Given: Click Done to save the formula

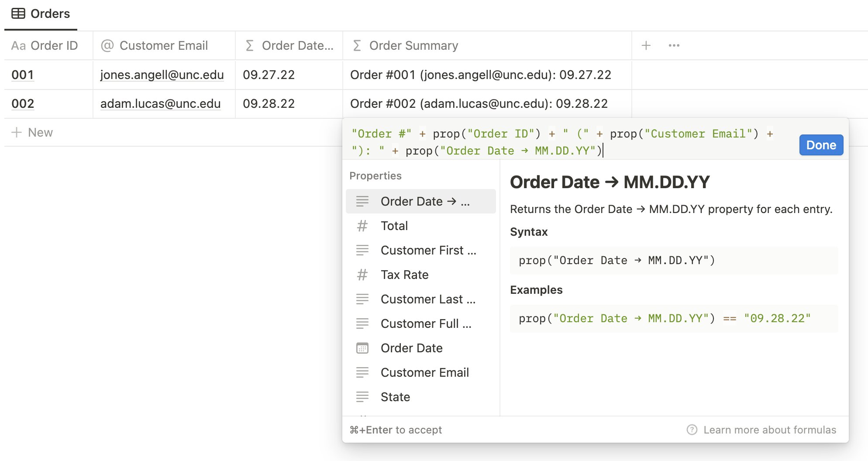Looking at the screenshot, I should tap(821, 145).
